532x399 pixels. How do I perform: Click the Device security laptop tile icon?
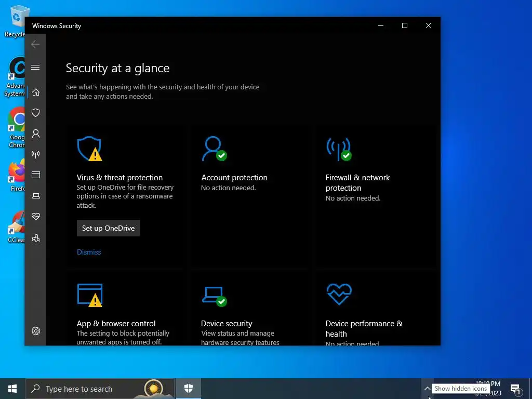pos(214,296)
